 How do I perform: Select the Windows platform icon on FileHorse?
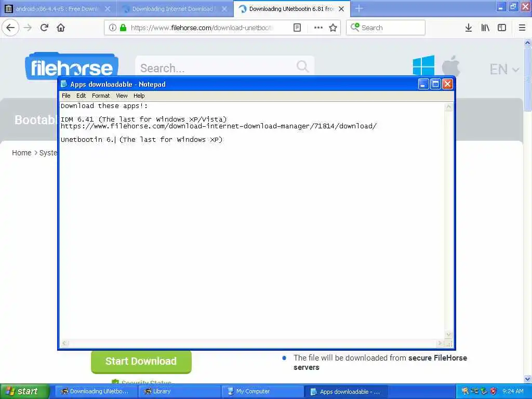coord(423,65)
